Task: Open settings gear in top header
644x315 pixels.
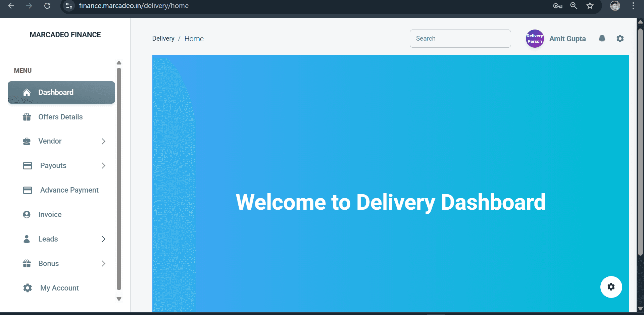Action: pos(620,39)
